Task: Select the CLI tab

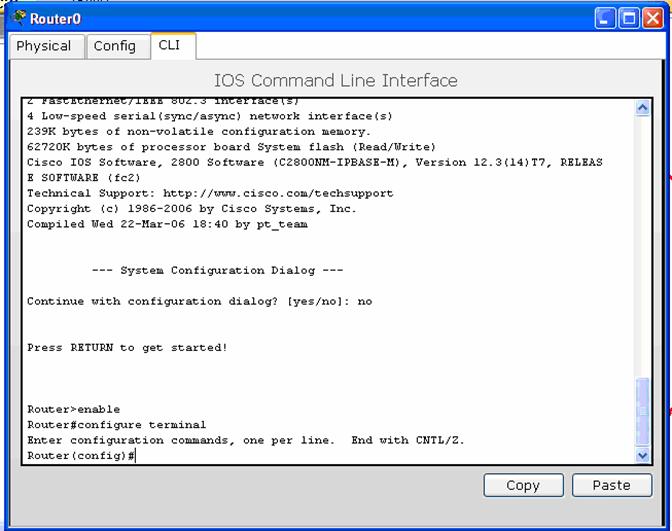Action: tap(169, 45)
